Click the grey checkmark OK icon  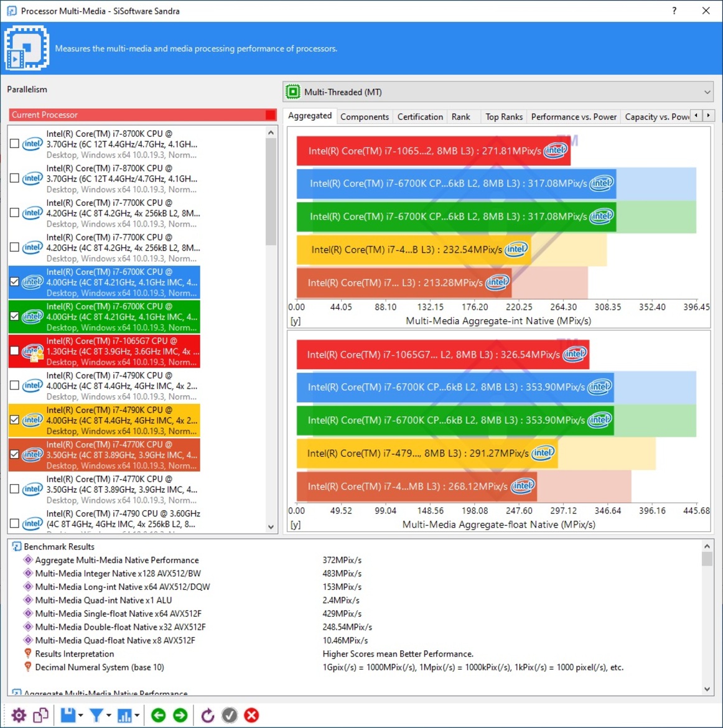coord(230,715)
